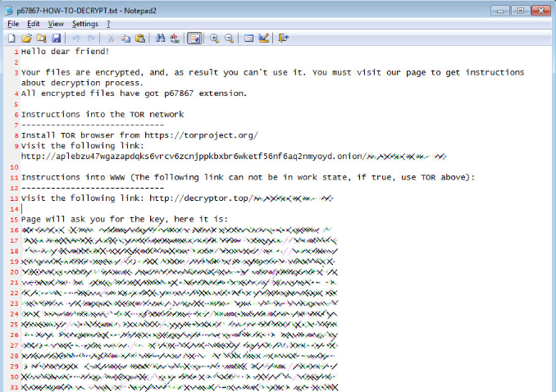Open the File menu
The width and height of the screenshot is (556, 392).
[12, 24]
